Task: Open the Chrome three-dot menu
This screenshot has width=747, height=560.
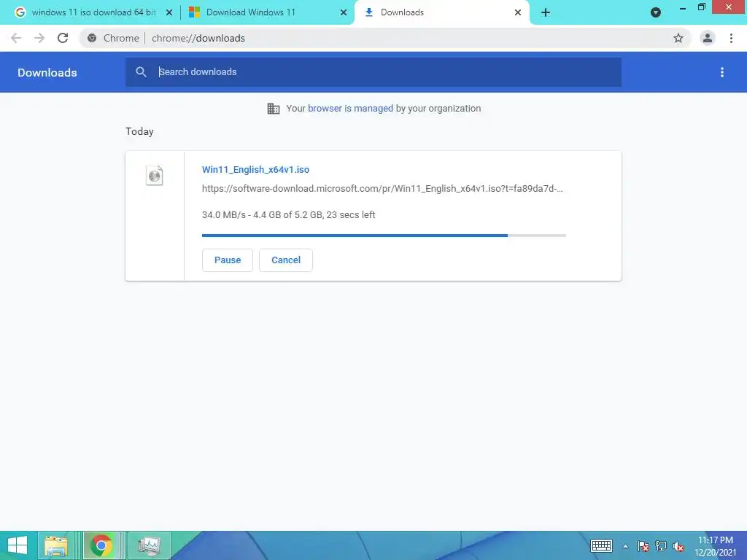Action: (x=731, y=38)
